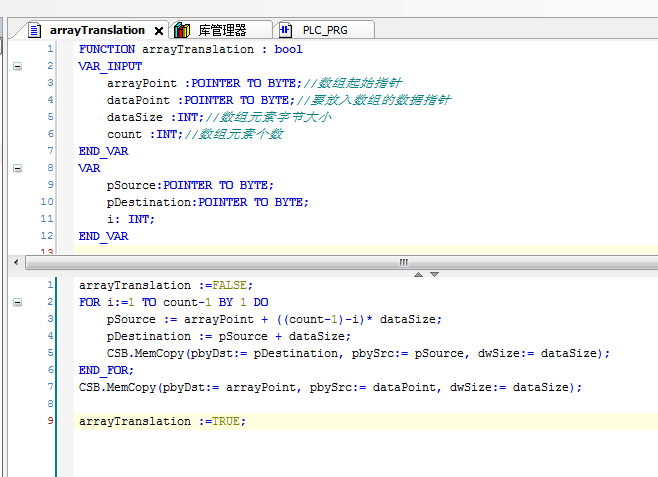Click the CSB.MemCopy call inside the loop

coord(358,353)
